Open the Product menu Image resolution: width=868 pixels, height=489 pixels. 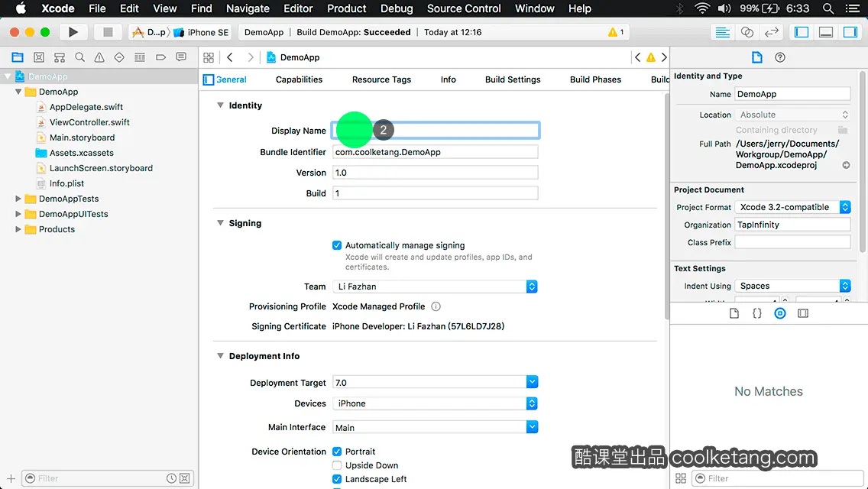pyautogui.click(x=347, y=8)
